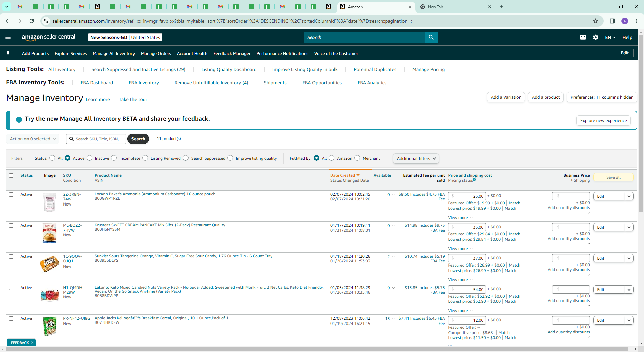This screenshot has height=352, width=644.
Task: Click the price field showing 25.00
Action: [x=467, y=196]
